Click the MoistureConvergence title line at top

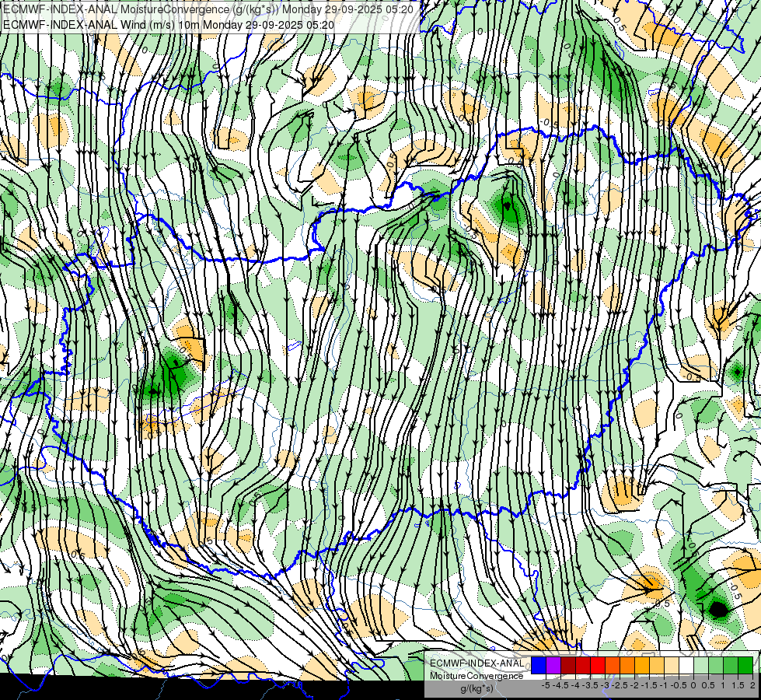coord(208,9)
